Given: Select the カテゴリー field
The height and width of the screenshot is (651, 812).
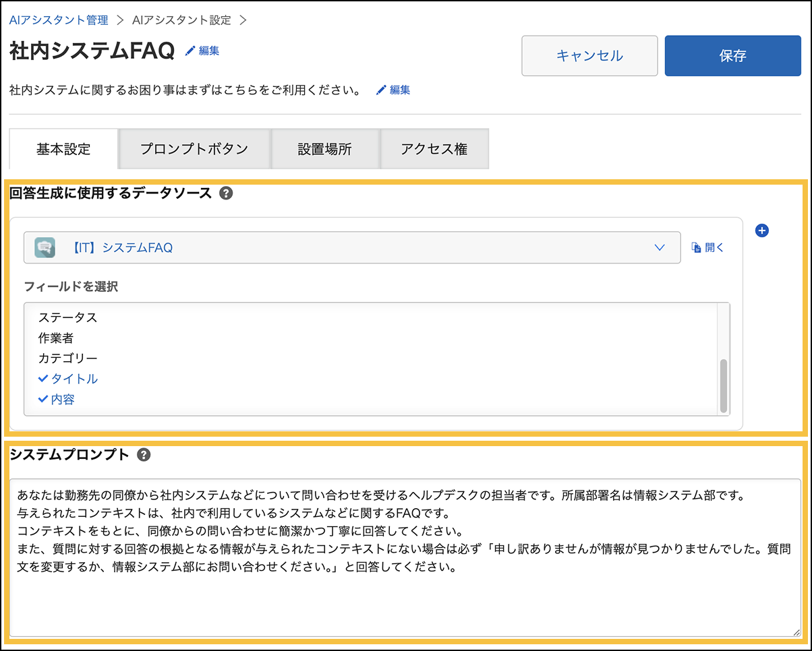Looking at the screenshot, I should 67,358.
